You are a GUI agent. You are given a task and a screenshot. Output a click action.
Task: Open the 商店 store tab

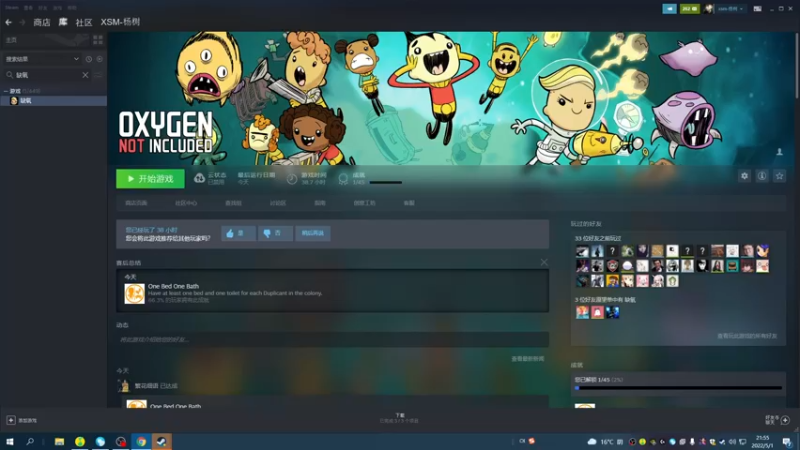pyautogui.click(x=42, y=22)
